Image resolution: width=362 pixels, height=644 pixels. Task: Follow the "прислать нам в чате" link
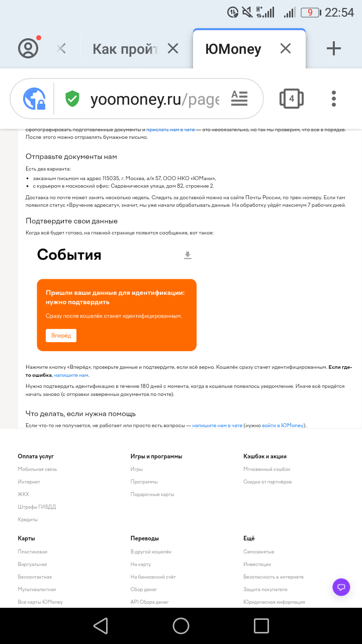click(x=170, y=130)
